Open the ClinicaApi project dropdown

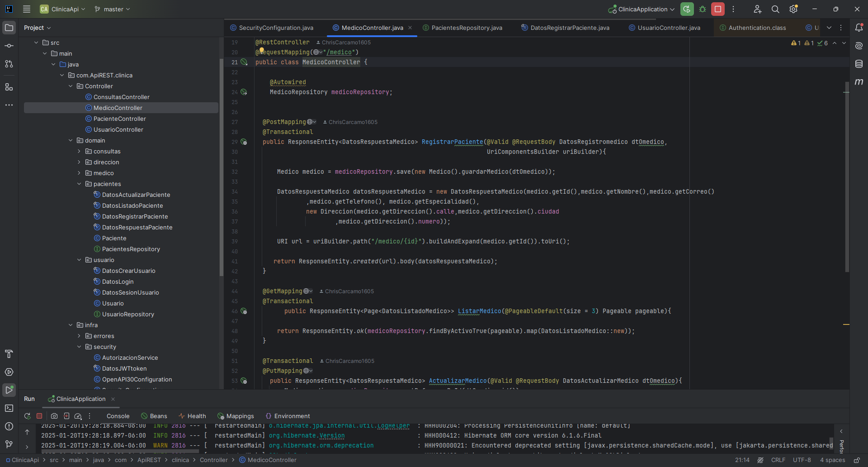click(x=62, y=9)
